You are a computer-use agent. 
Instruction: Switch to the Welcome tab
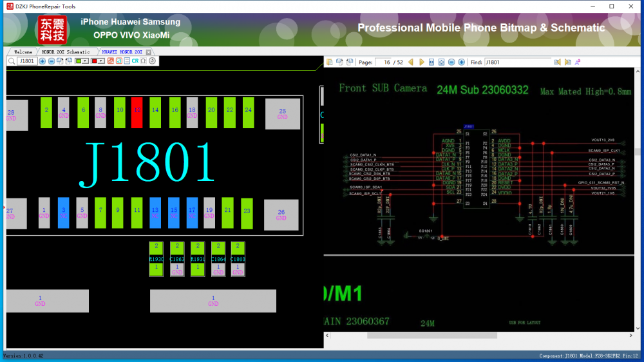coord(23,52)
